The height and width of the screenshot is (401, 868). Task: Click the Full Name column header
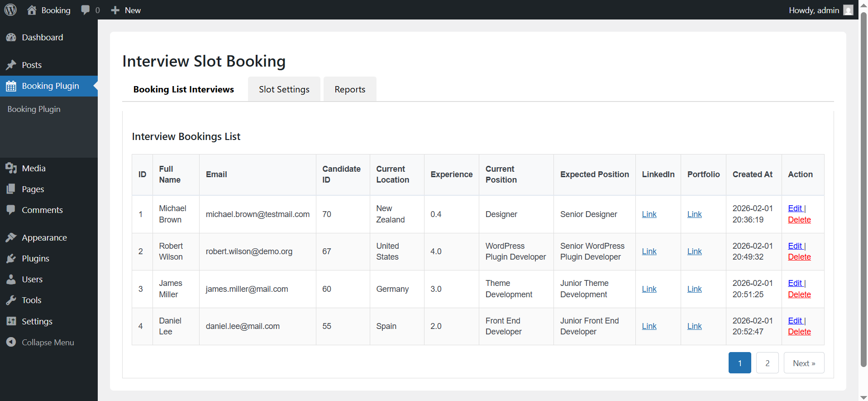[176, 174]
